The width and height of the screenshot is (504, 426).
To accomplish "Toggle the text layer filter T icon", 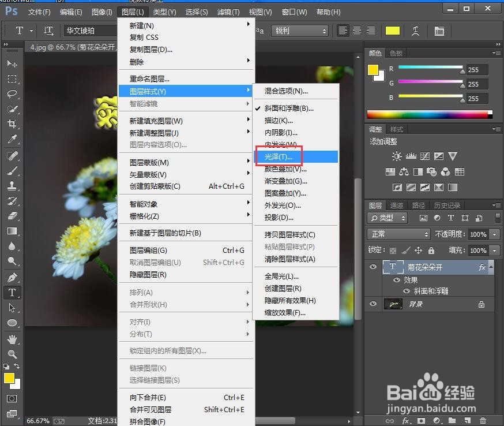I will point(450,218).
